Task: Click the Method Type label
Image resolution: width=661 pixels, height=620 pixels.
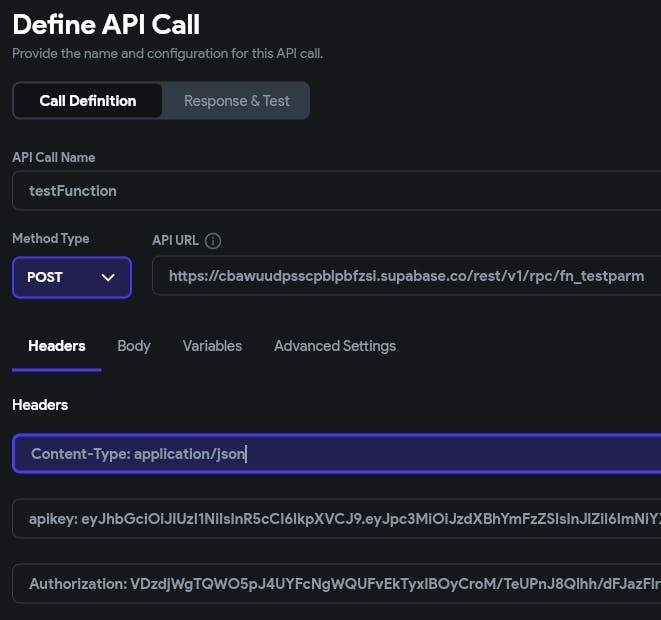Action: point(51,239)
